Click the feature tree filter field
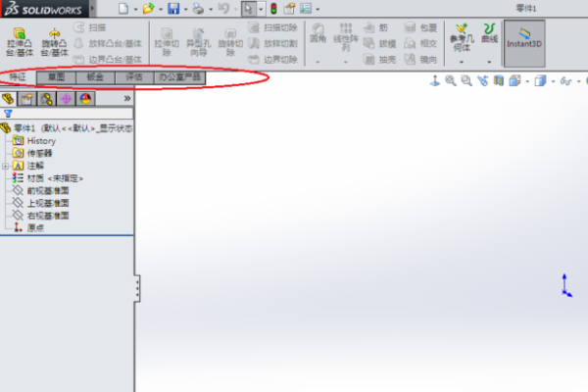The width and height of the screenshot is (588, 392). point(67,114)
